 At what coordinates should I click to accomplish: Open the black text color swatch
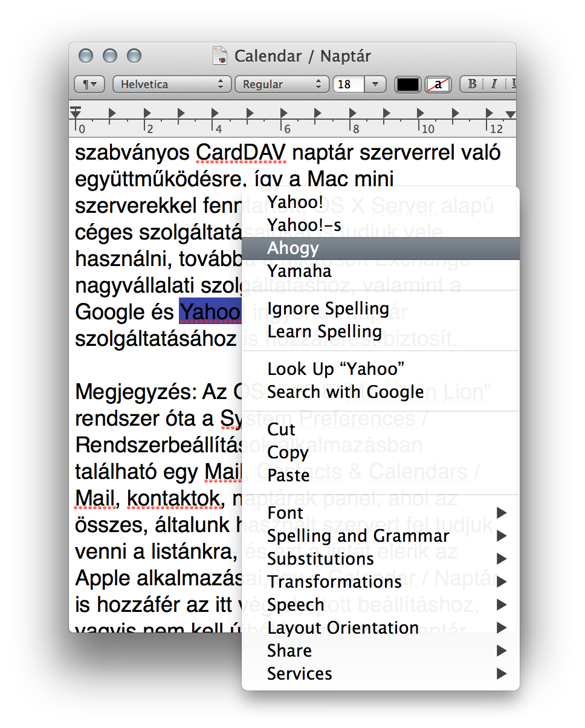[408, 84]
